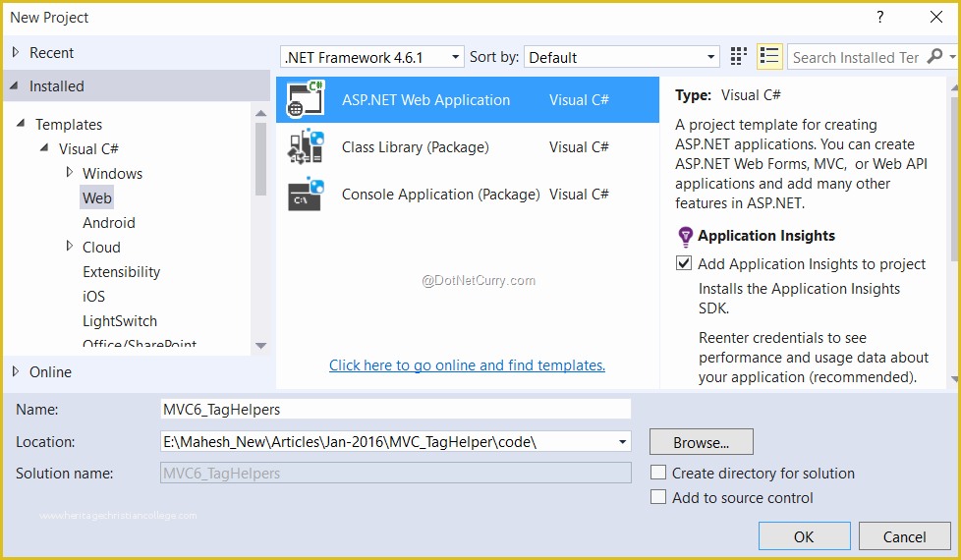961x560 pixels.
Task: Click the tree panel scroll up arrow
Action: 260,113
